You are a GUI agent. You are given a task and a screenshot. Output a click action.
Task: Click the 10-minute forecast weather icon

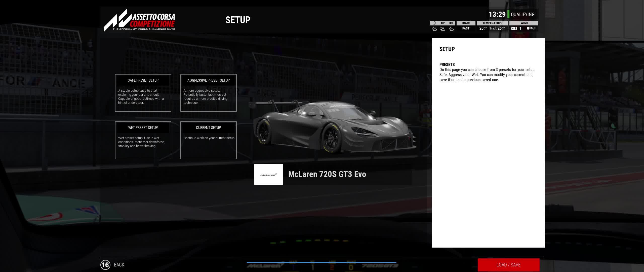[x=443, y=29]
